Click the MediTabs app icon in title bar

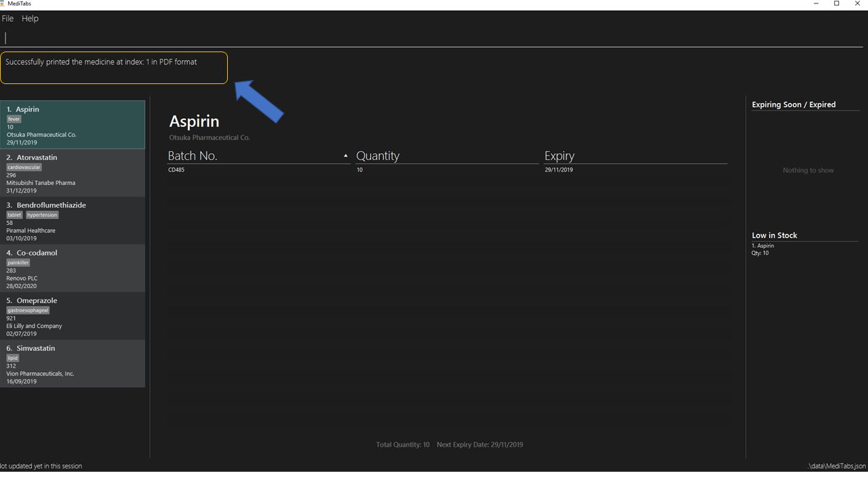pyautogui.click(x=3, y=3)
